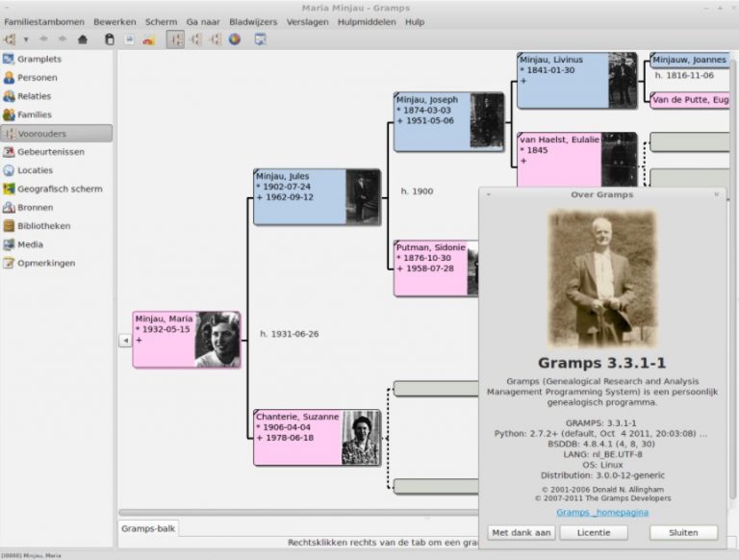The height and width of the screenshot is (560, 739).
Task: Open the reports toolbar icon
Action: [129, 39]
